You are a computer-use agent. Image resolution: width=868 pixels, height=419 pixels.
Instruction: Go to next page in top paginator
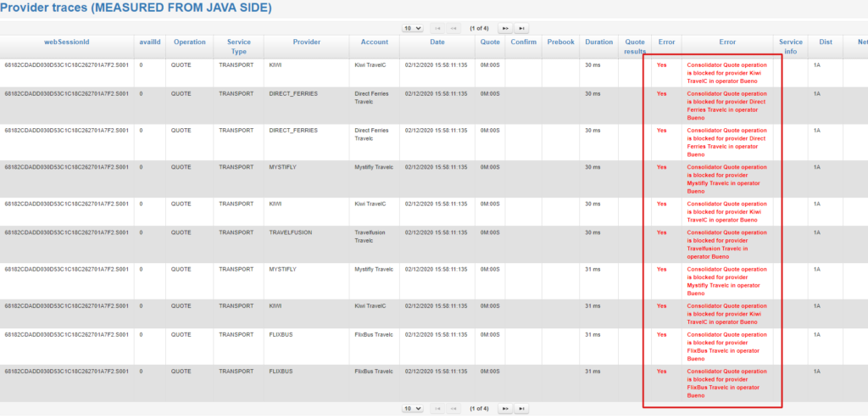(x=505, y=28)
